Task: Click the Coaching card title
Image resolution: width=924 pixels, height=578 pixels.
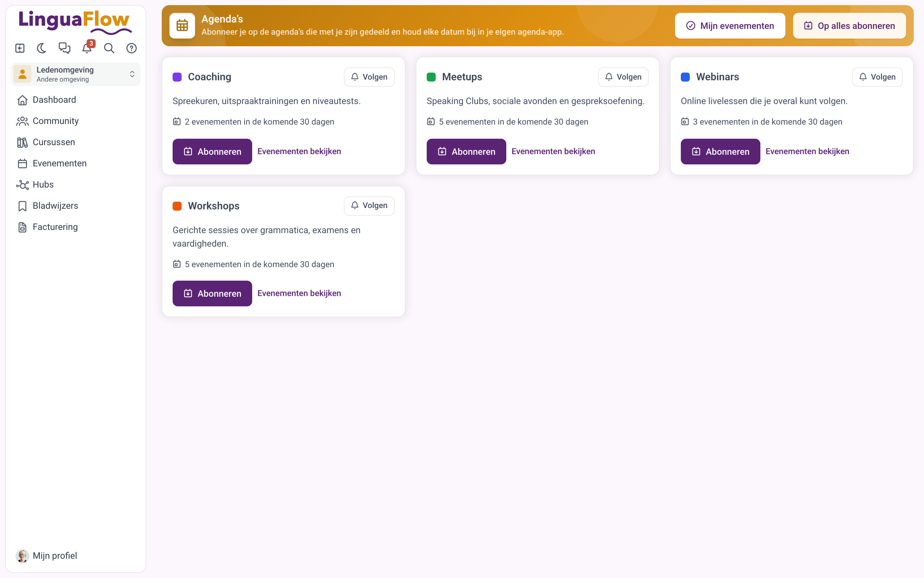Action: click(x=210, y=77)
